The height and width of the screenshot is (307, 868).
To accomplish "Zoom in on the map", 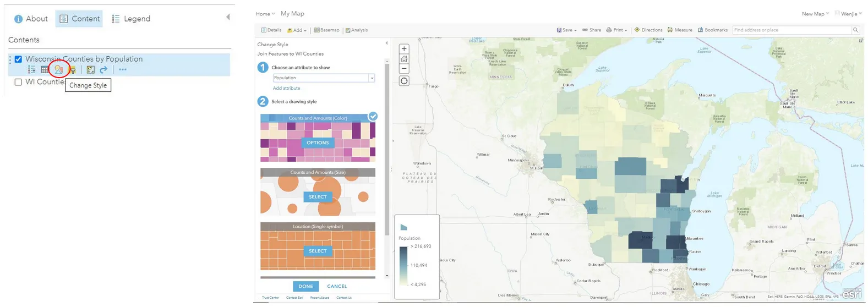I will pos(404,49).
